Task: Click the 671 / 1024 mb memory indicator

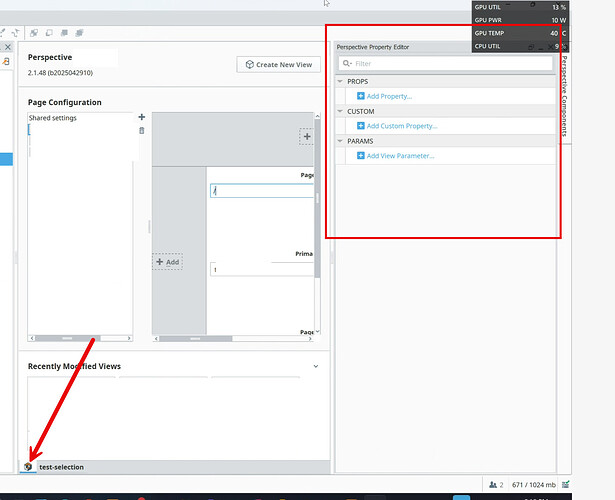Action: click(534, 485)
